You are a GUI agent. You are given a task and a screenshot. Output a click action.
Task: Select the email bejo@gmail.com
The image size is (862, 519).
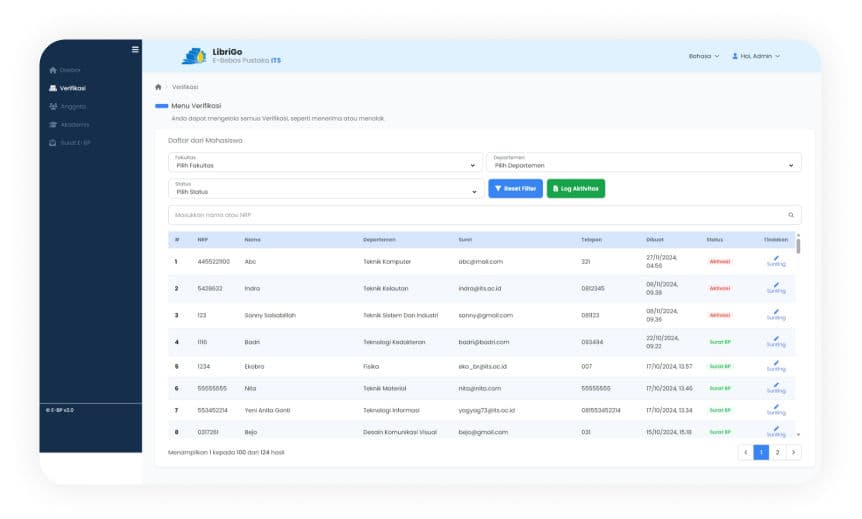(x=483, y=432)
